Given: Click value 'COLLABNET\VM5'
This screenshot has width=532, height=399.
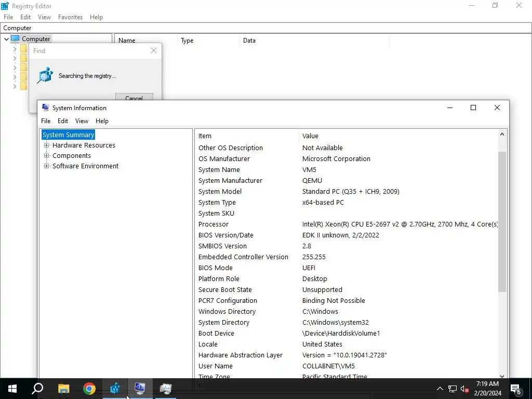Looking at the screenshot, I should pyautogui.click(x=328, y=366).
